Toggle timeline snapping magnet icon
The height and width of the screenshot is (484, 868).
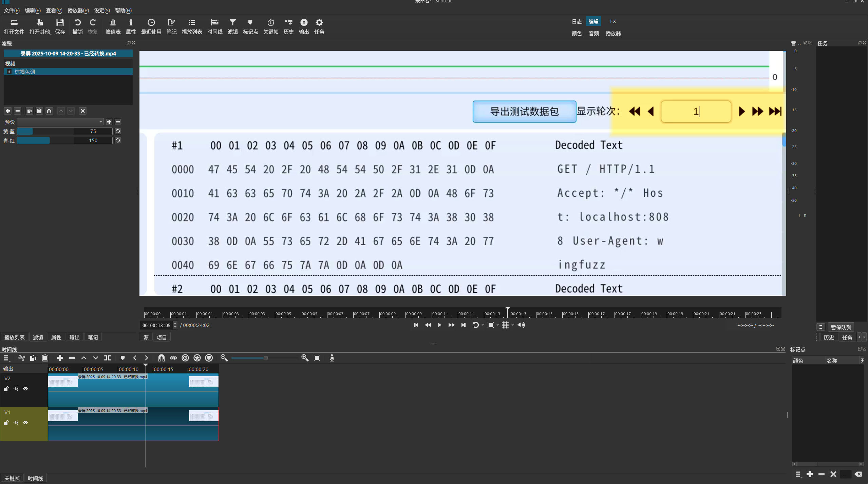[161, 358]
